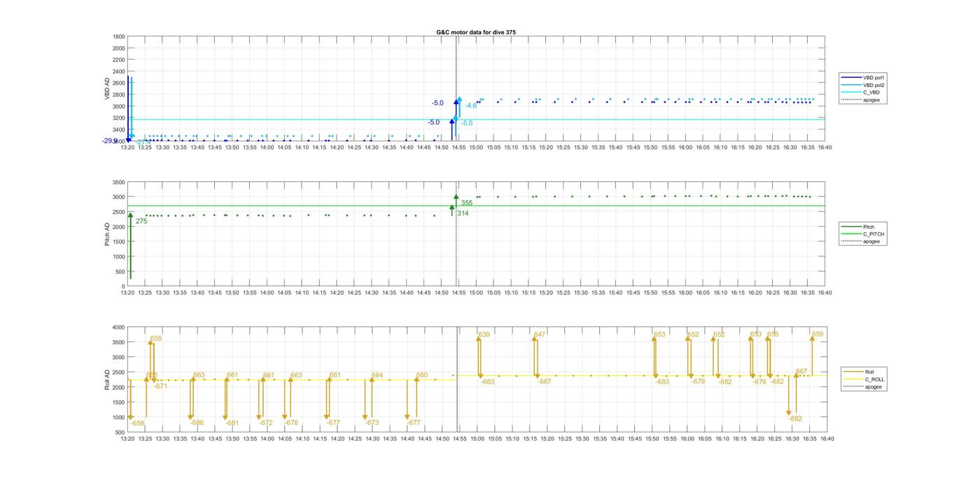Click the '-4.6' VBD data label
This screenshot has height=485, width=980.
[471, 106]
